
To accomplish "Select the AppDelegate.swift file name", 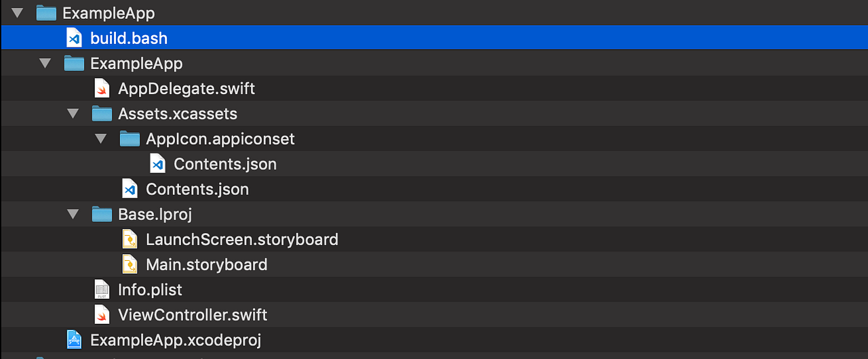I will pyautogui.click(x=186, y=89).
